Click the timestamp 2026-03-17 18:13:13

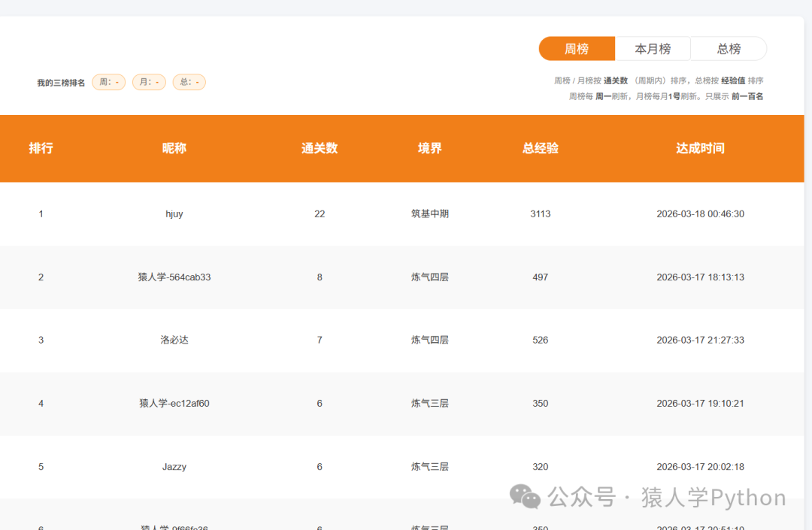pyautogui.click(x=700, y=277)
